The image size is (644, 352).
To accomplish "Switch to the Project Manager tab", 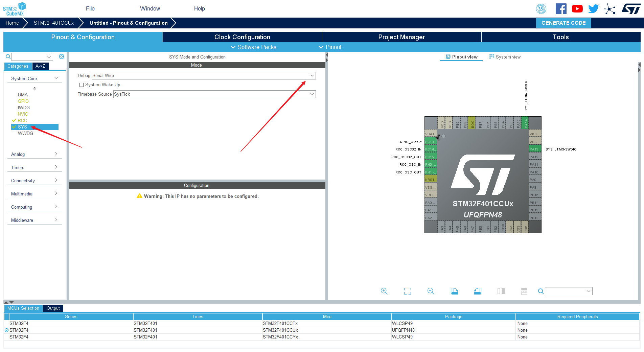I will pos(401,37).
